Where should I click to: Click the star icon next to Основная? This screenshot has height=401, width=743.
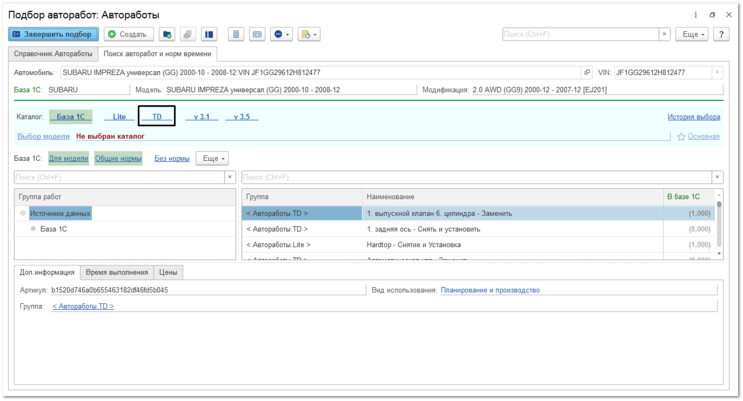[681, 137]
